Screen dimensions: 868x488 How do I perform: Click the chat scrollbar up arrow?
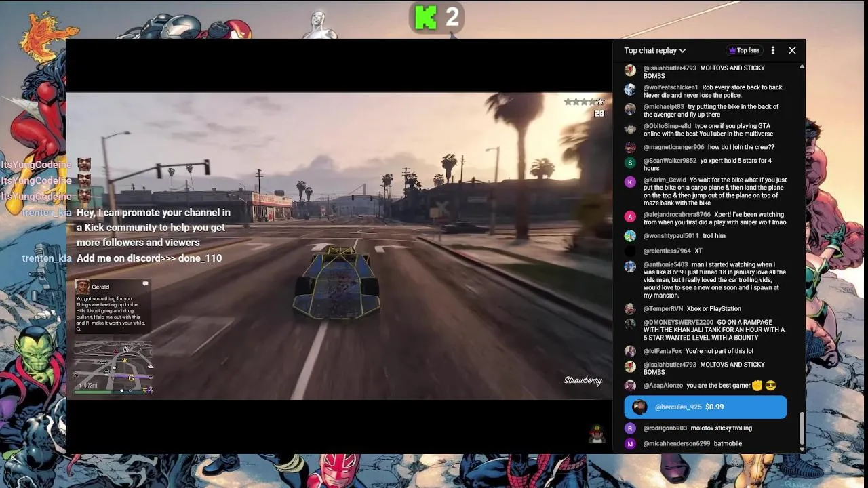[x=802, y=66]
